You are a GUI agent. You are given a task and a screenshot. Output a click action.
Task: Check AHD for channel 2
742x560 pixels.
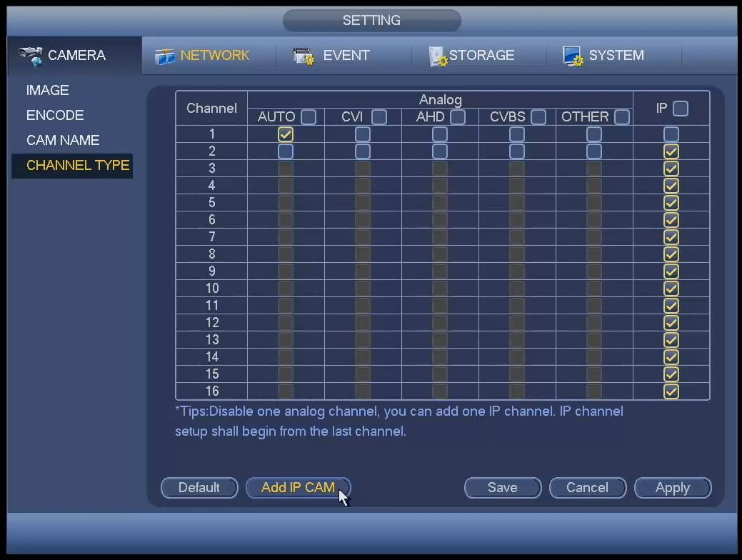(x=440, y=151)
